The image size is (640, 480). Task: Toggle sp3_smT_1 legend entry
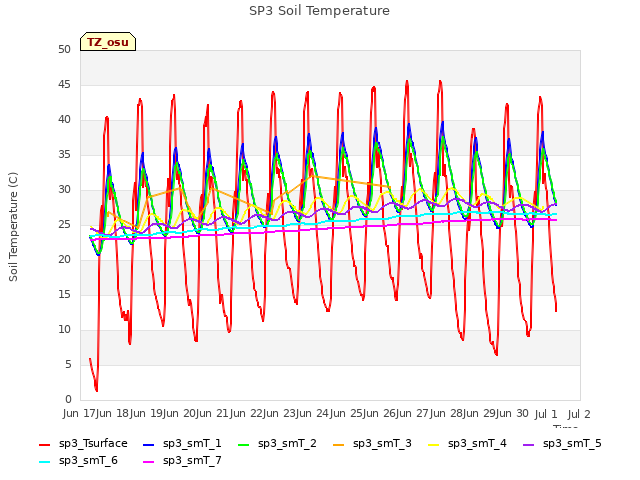coord(182,443)
